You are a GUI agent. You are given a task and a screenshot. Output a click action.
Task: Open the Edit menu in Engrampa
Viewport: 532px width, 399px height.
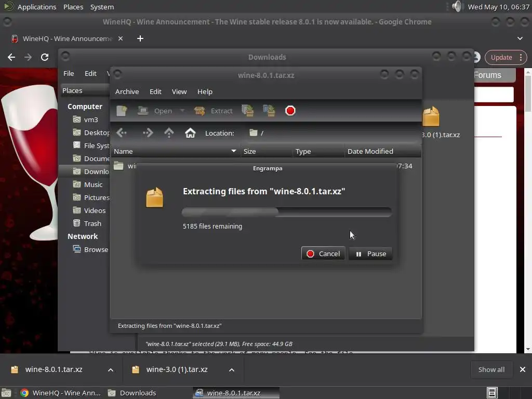coord(155,91)
